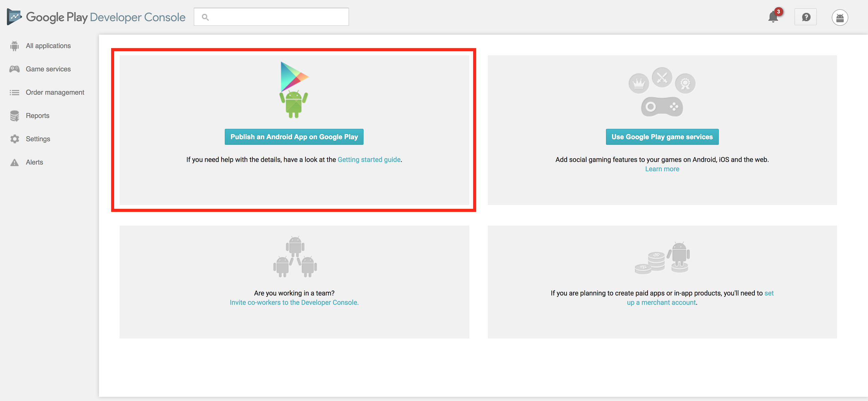
Task: Click the Order management list icon
Action: click(14, 93)
